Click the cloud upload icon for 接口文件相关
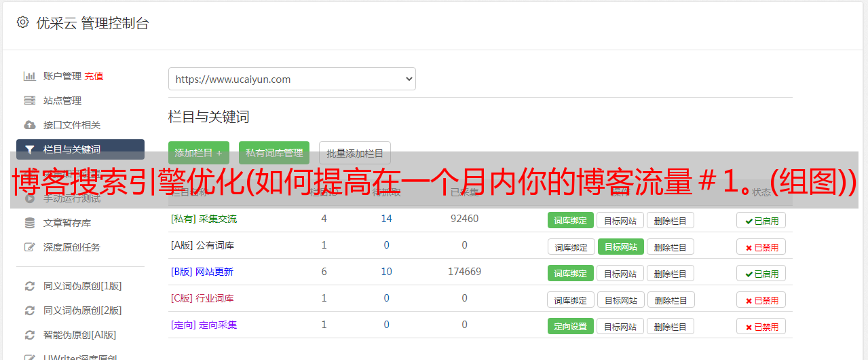This screenshot has width=868, height=360. tap(29, 125)
